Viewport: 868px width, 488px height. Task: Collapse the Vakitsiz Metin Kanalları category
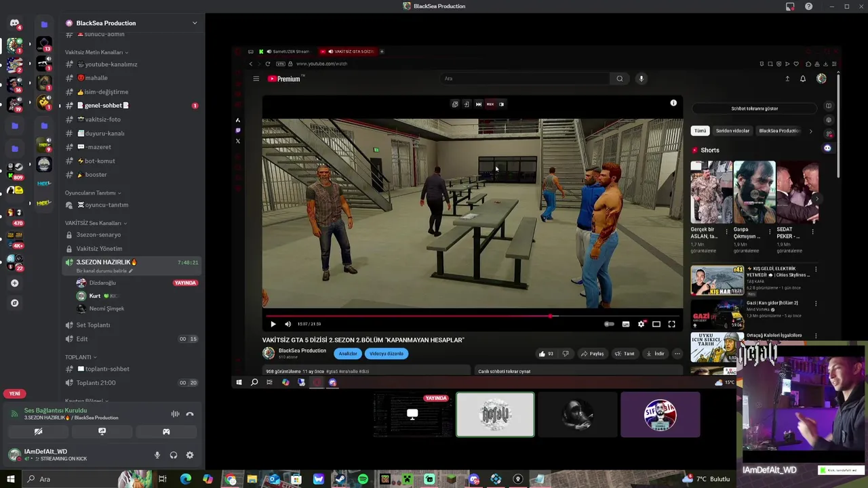tap(96, 52)
